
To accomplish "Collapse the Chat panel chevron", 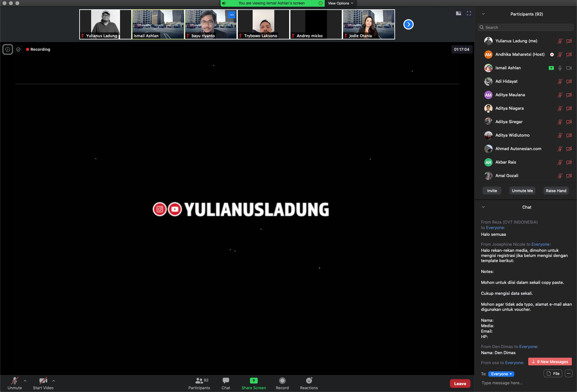I will pos(483,207).
